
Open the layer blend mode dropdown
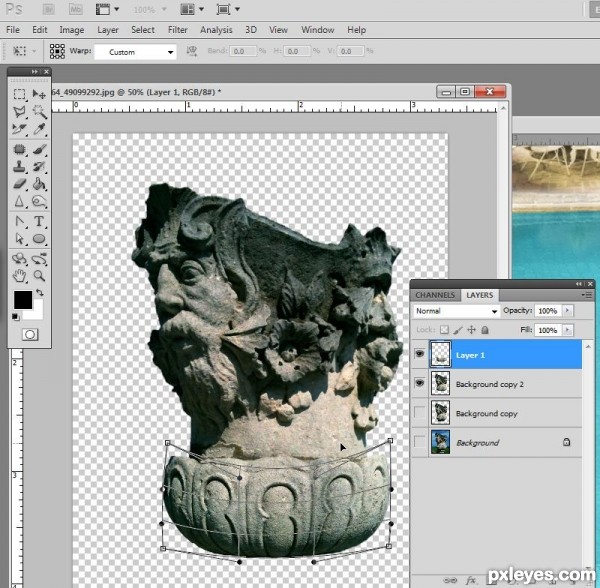[456, 311]
